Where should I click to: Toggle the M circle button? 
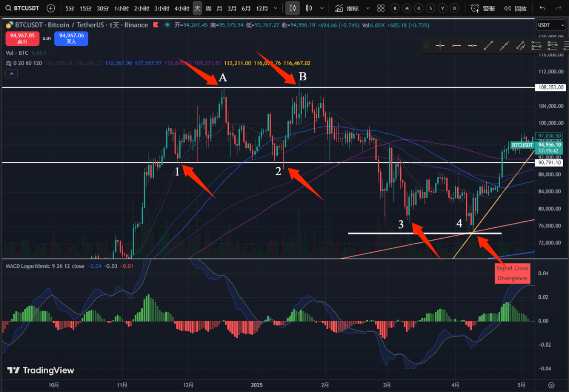pos(408,8)
